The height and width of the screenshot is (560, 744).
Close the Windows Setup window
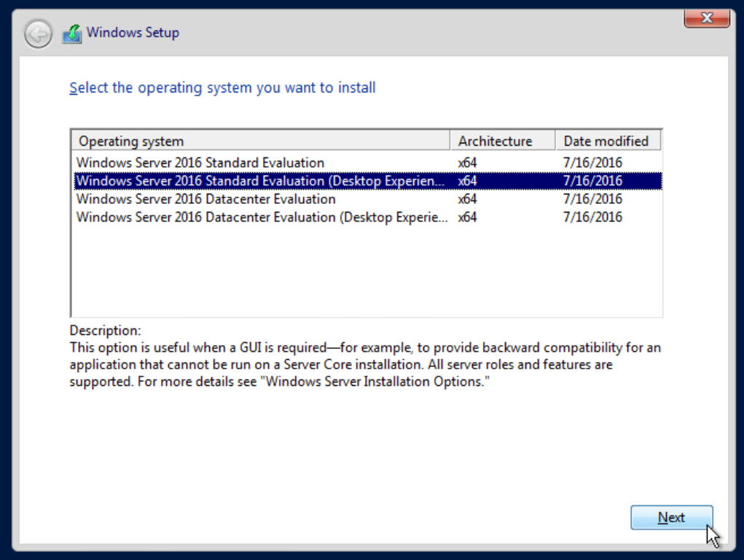pos(707,19)
